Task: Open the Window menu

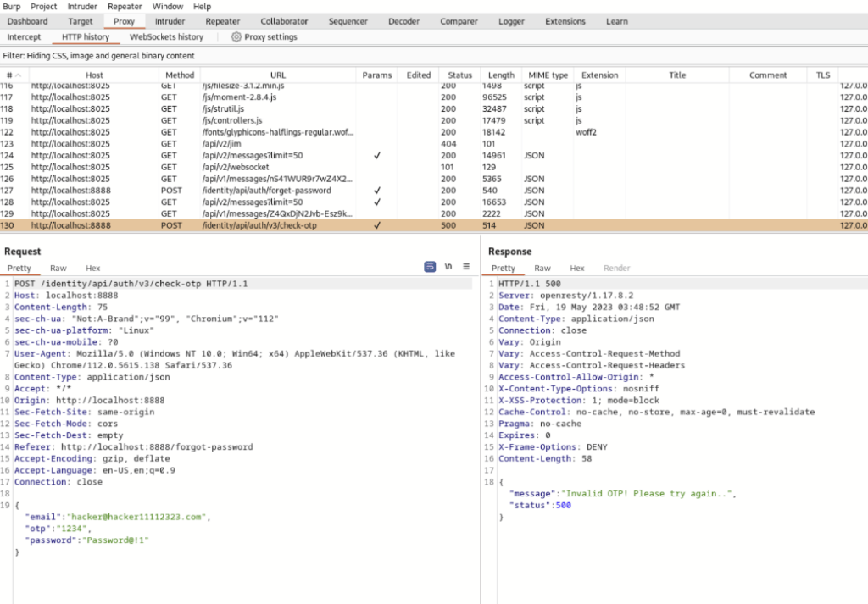Action: point(167,6)
